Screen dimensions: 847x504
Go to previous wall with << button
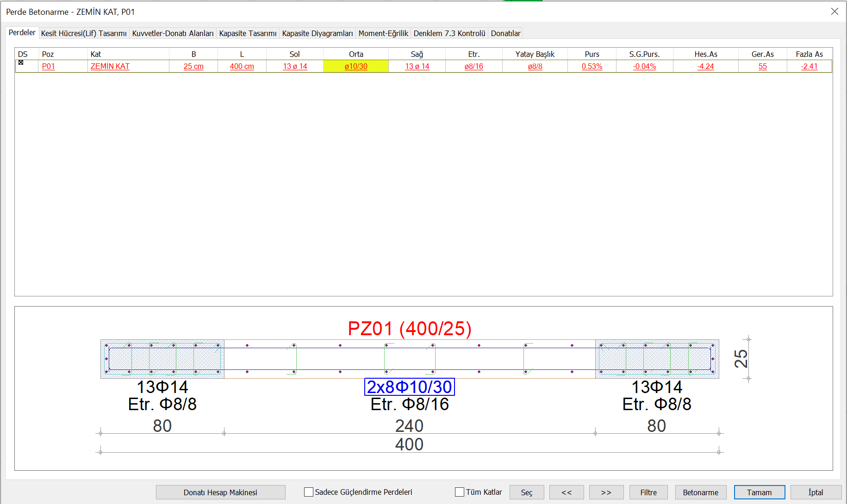click(x=567, y=492)
